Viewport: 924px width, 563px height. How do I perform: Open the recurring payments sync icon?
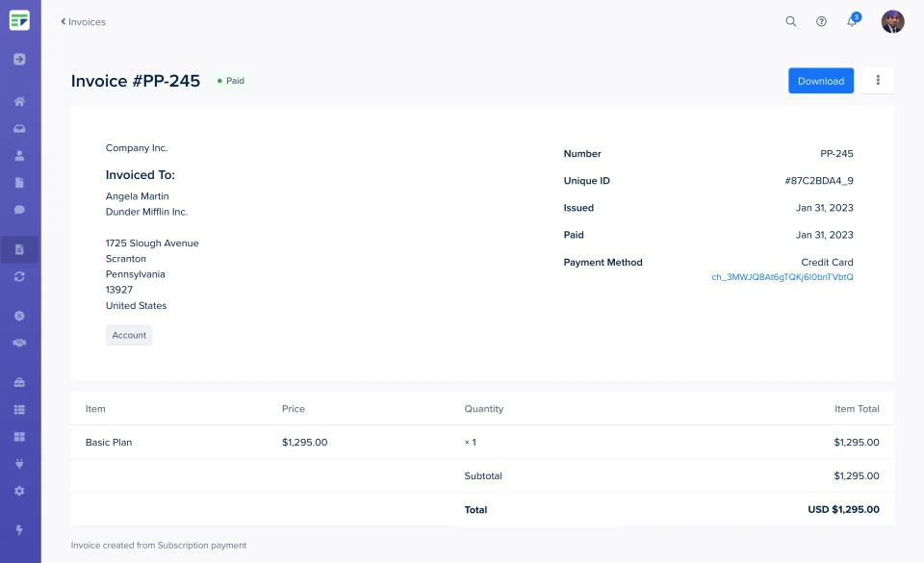19,276
